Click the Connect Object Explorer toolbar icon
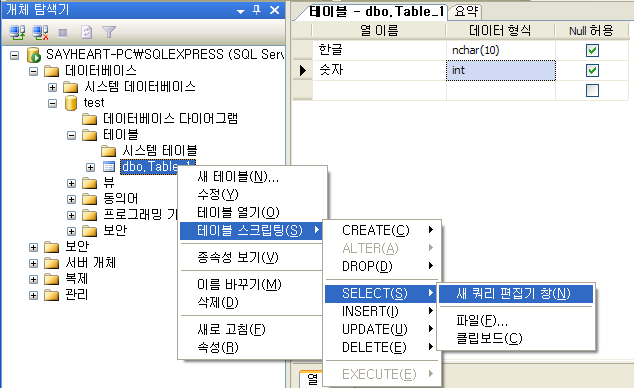 [17, 32]
